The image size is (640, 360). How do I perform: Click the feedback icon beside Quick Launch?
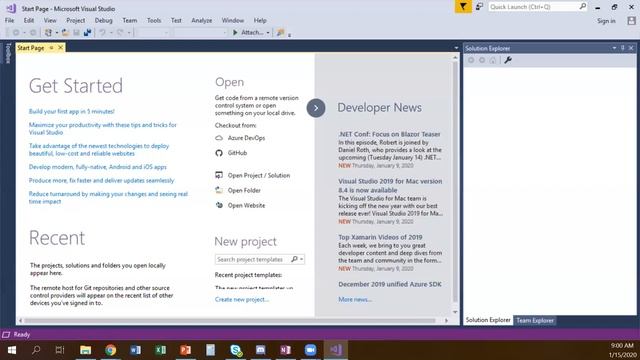pos(480,7)
